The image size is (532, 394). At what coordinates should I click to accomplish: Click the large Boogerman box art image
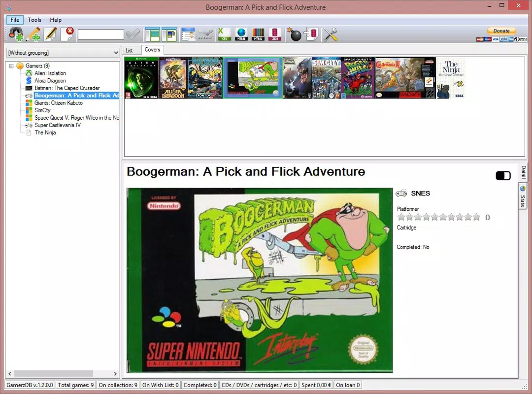(x=260, y=280)
